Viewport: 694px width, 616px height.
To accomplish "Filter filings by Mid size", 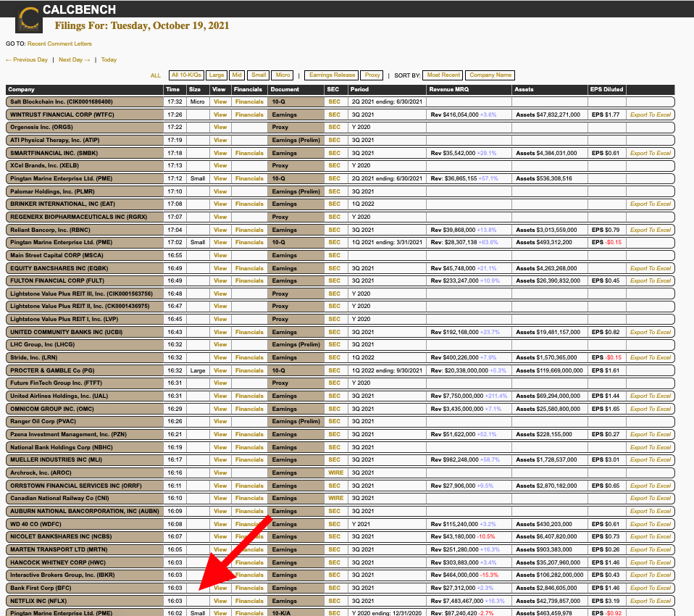I will point(237,75).
